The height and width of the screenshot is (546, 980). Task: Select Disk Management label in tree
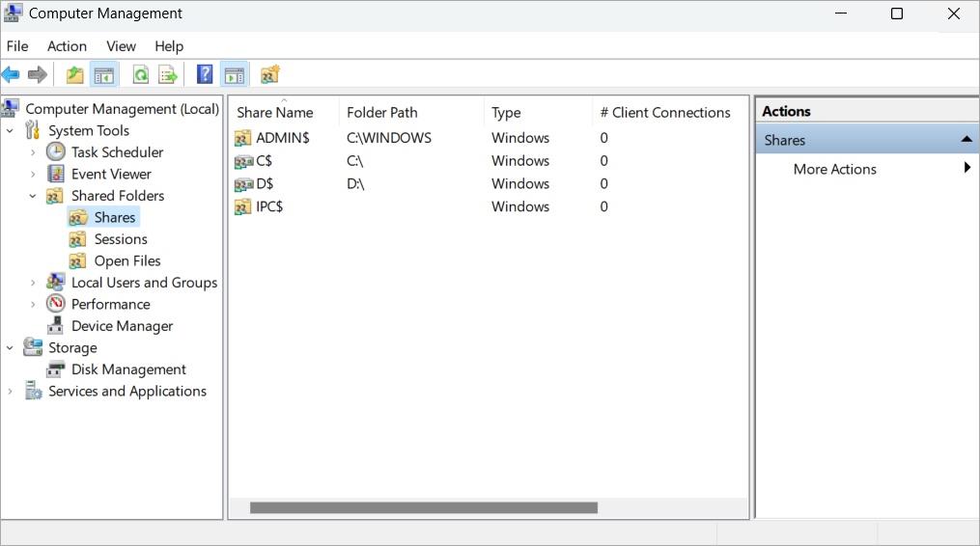128,369
